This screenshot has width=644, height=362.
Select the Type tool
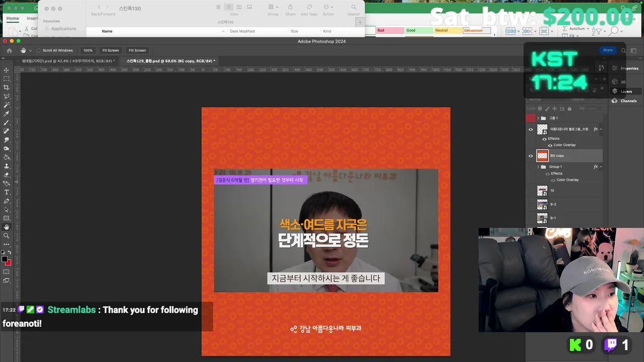point(7,192)
